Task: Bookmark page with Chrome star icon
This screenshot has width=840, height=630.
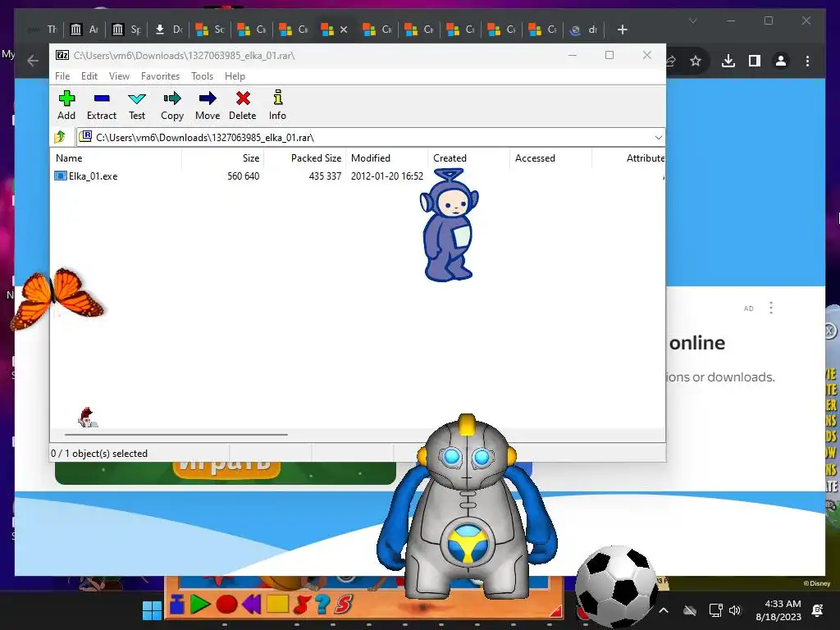Action: [696, 61]
